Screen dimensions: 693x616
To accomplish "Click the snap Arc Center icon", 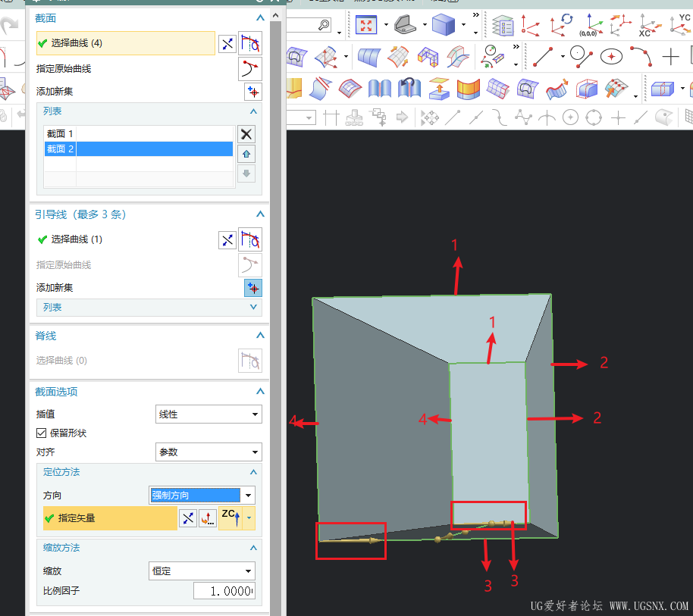I will [571, 117].
